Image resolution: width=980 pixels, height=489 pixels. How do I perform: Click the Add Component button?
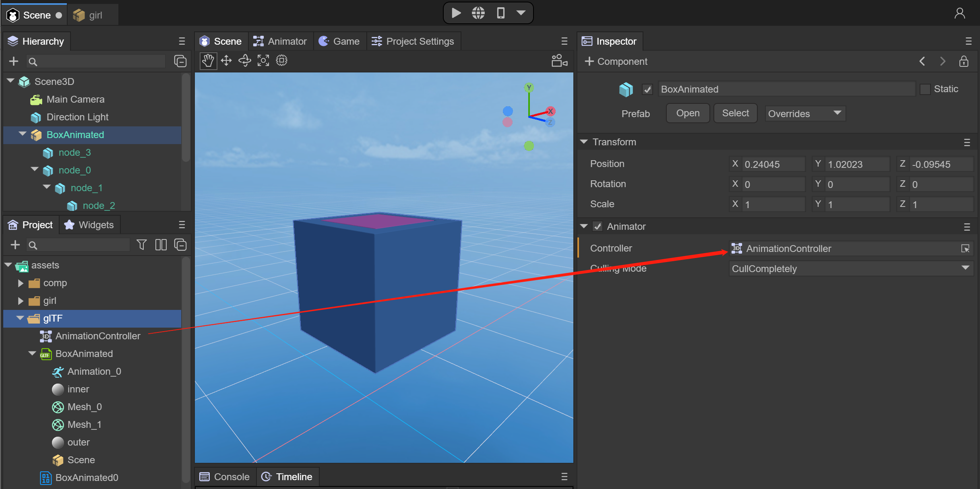tap(616, 62)
